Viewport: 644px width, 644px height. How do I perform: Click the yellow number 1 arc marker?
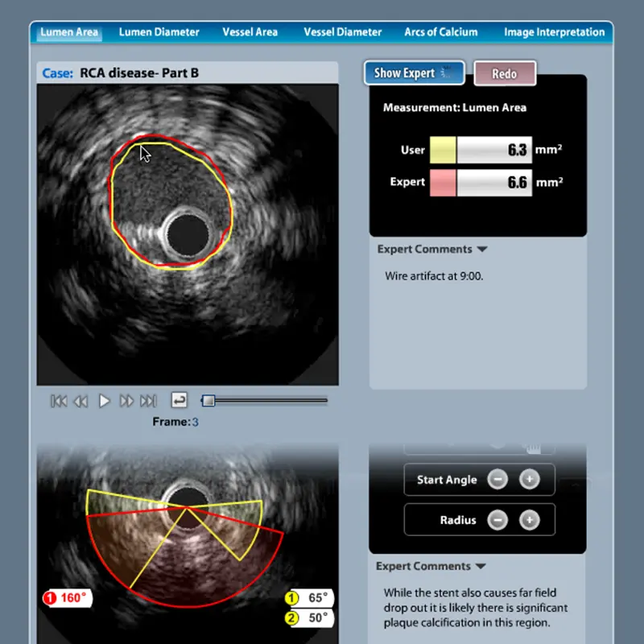click(x=291, y=598)
